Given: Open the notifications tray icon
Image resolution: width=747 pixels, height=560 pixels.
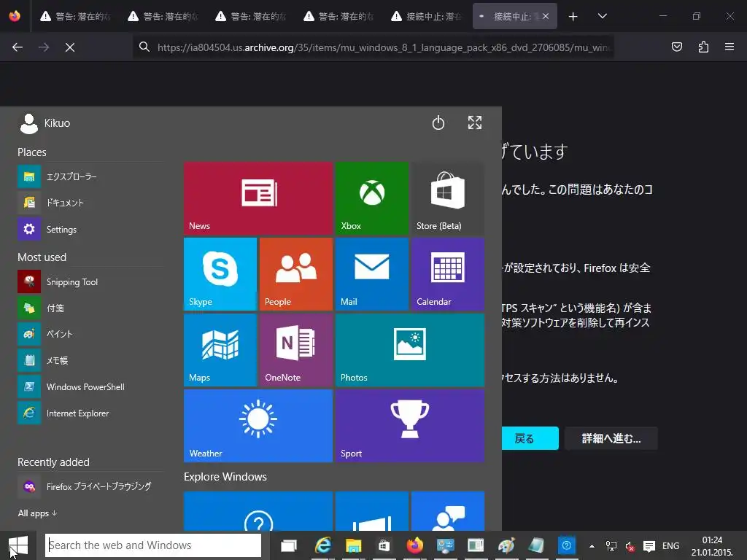Looking at the screenshot, I should point(649,546).
